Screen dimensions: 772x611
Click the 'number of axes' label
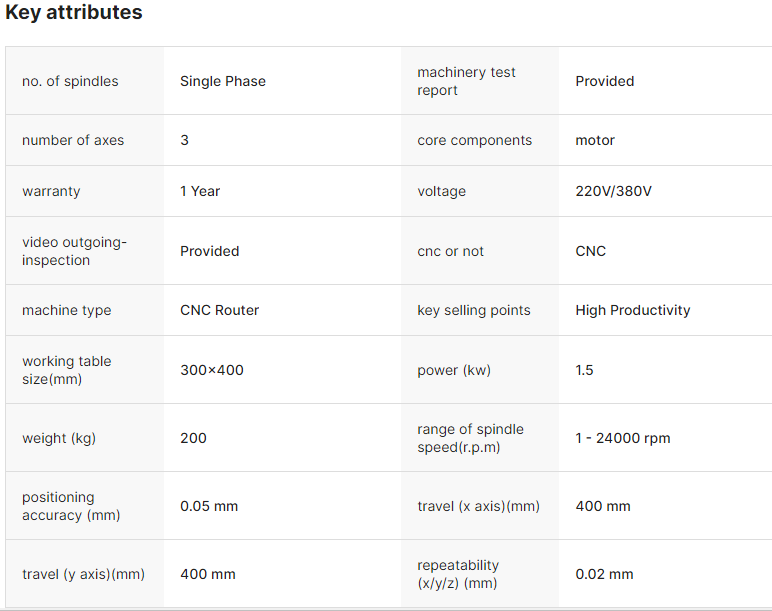point(73,140)
